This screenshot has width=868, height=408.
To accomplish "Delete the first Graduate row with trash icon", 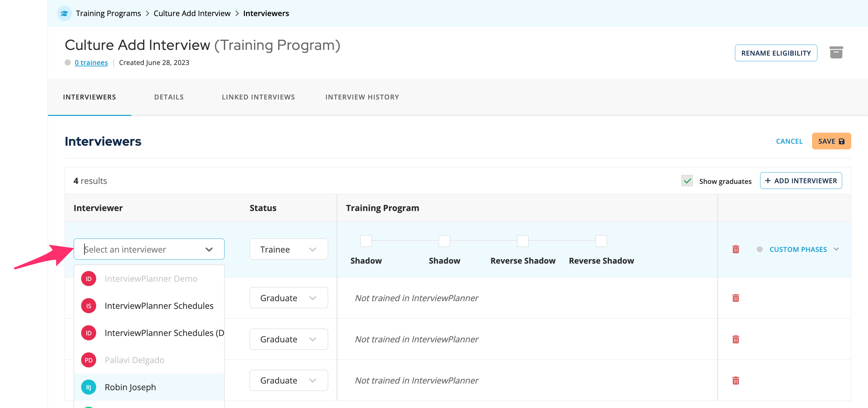I will pyautogui.click(x=736, y=298).
